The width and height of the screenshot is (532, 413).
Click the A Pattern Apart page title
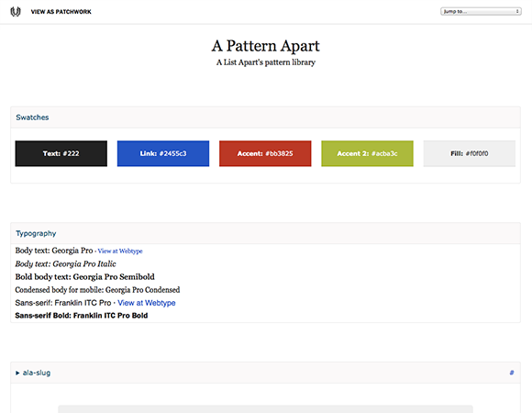[x=266, y=46]
